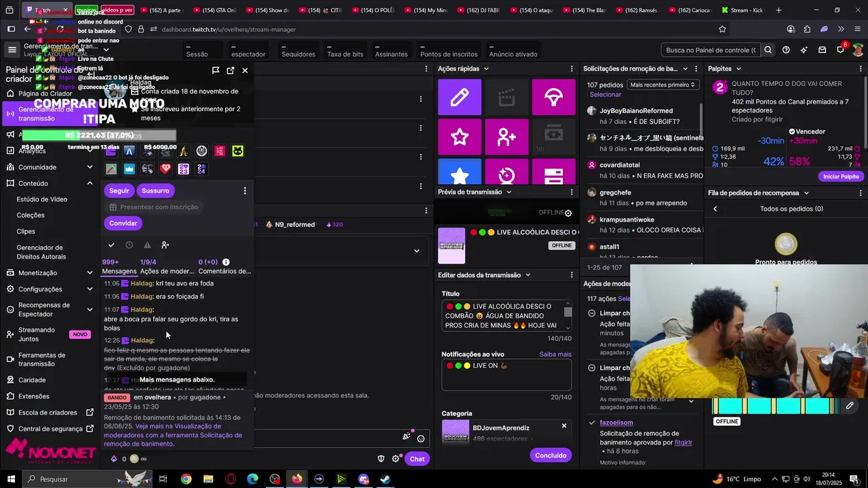Collapse the Conteúdo sidebar section

pyautogui.click(x=90, y=183)
